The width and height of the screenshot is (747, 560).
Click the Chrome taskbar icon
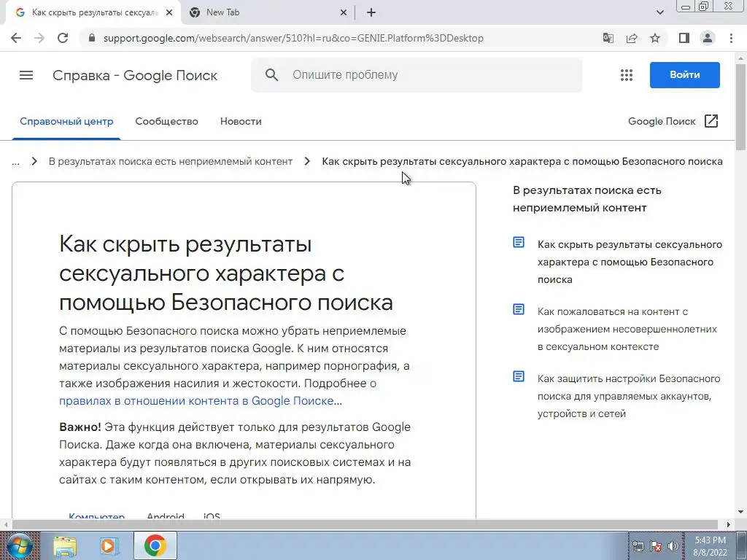point(155,545)
